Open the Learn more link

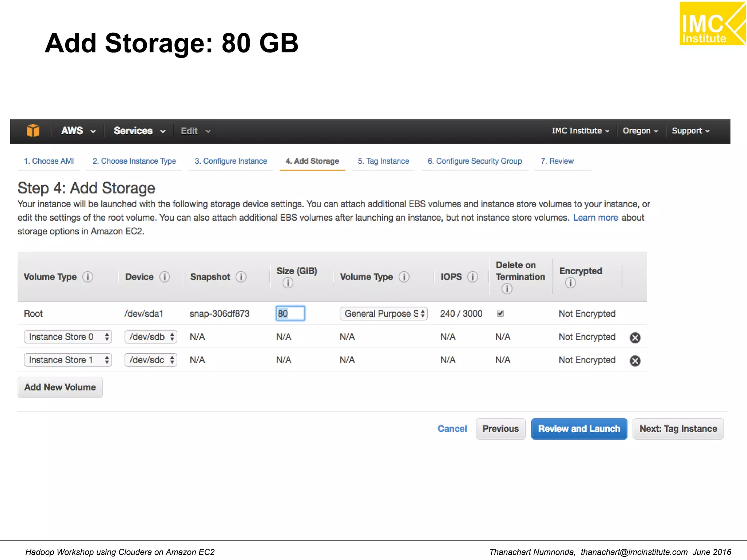pos(596,218)
